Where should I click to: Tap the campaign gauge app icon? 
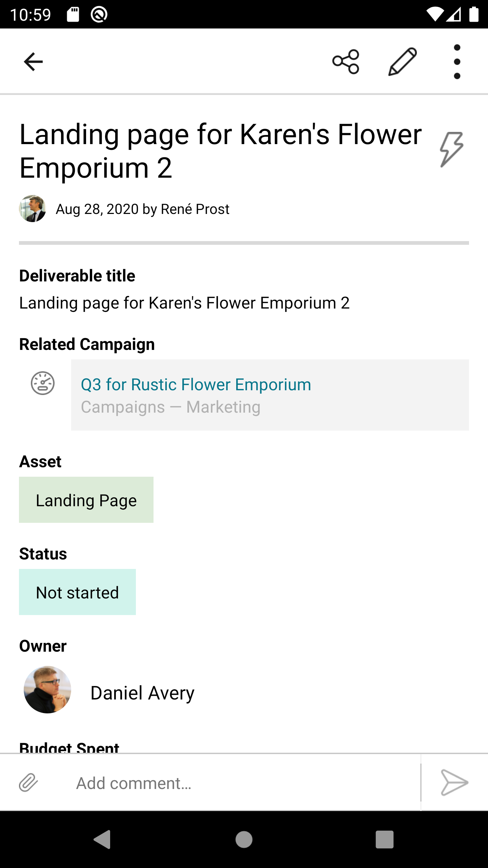click(43, 383)
